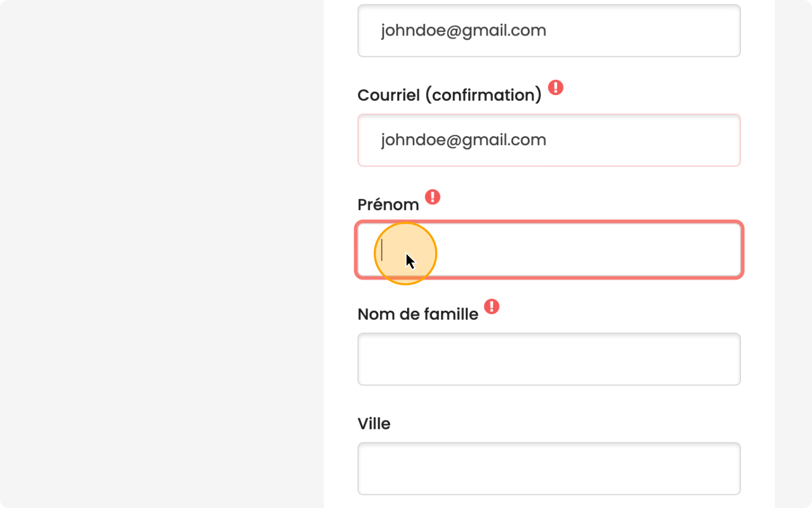Click the "Prénom" field label
The height and width of the screenshot is (508, 812).
(388, 205)
